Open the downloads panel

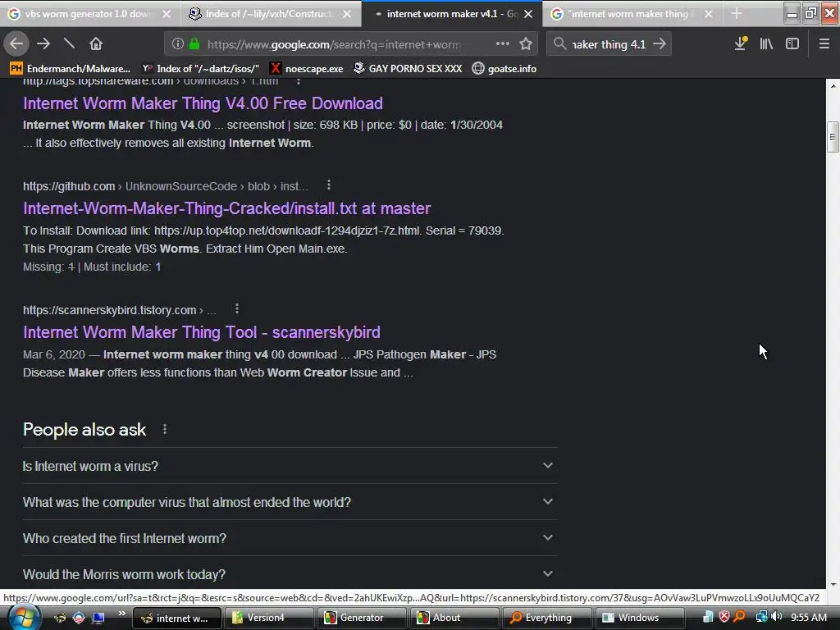741,44
